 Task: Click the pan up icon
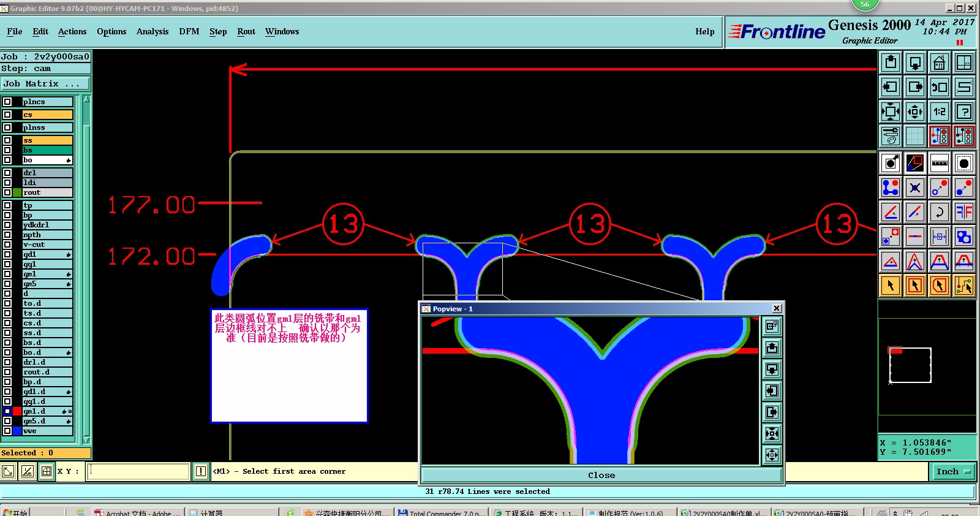click(x=891, y=63)
